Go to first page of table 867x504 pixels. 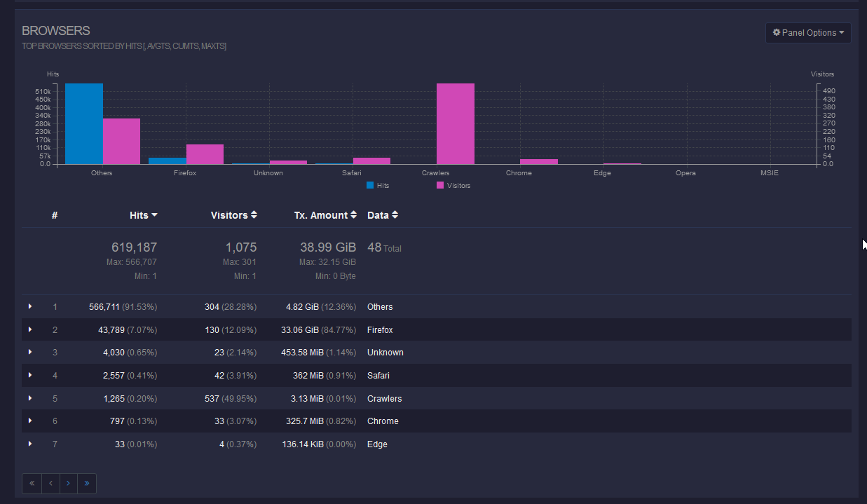click(x=32, y=483)
